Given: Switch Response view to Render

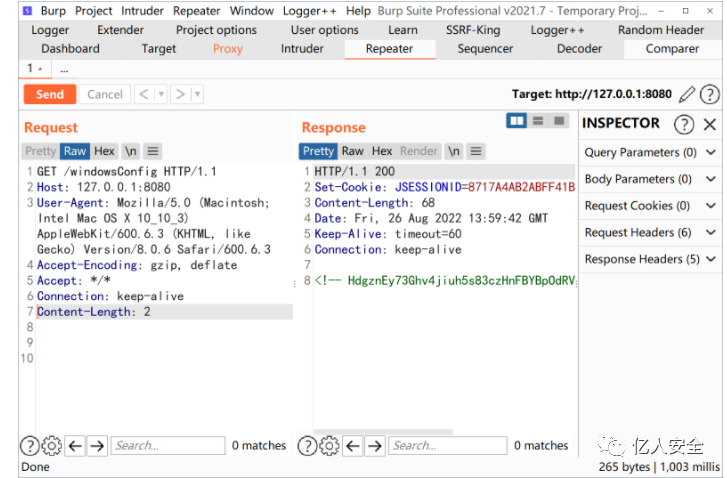Looking at the screenshot, I should (419, 151).
